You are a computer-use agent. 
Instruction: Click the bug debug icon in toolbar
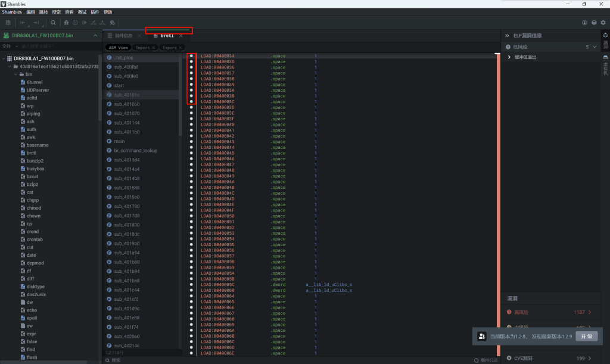click(x=66, y=23)
